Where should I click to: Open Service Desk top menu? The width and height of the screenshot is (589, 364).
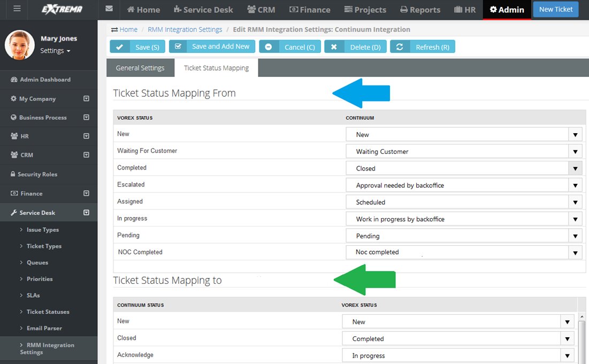coord(203,10)
